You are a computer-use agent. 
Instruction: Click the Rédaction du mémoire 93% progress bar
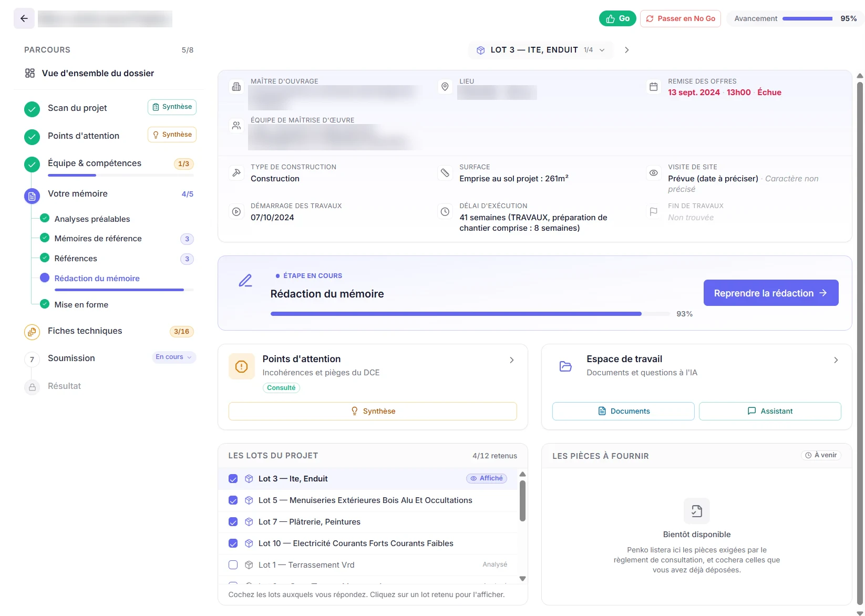point(469,314)
